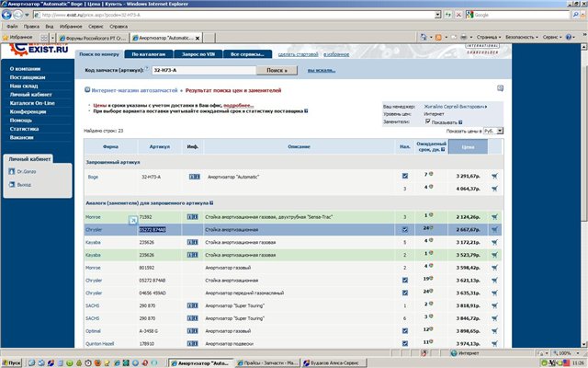This screenshot has height=368, width=588.
Task: Toggle availability checkbox in Chrysler 04656 455AD row
Action: (405, 293)
